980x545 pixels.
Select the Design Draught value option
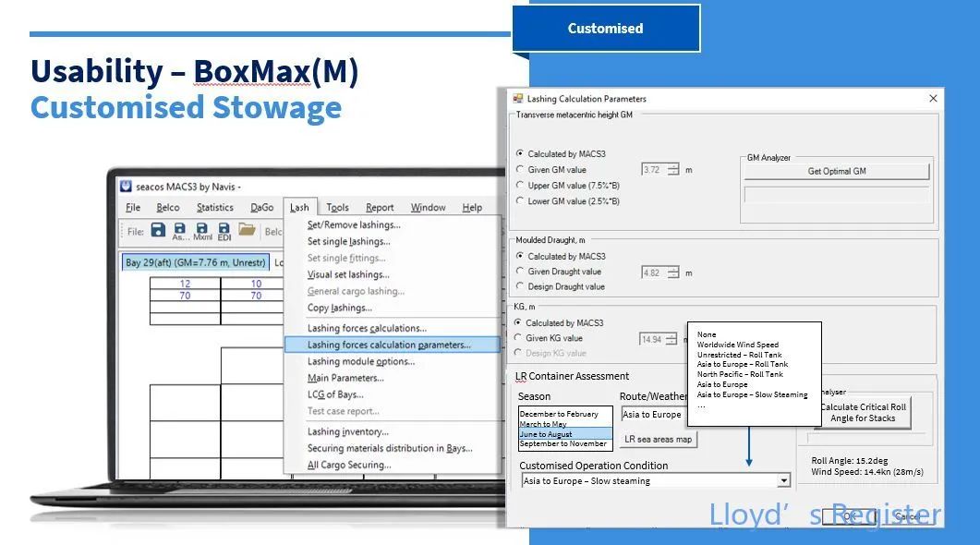[519, 286]
